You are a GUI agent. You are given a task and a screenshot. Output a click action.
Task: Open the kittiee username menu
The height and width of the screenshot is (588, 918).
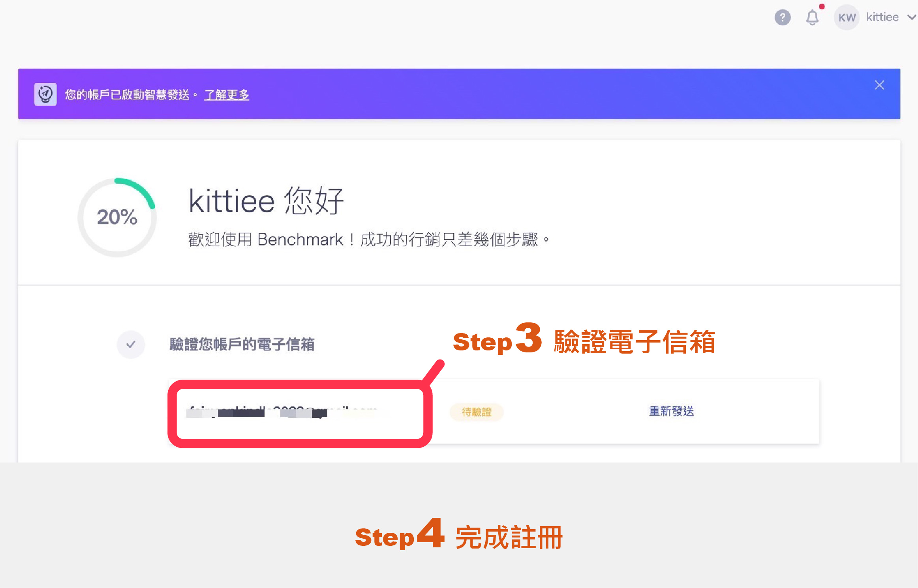(882, 17)
